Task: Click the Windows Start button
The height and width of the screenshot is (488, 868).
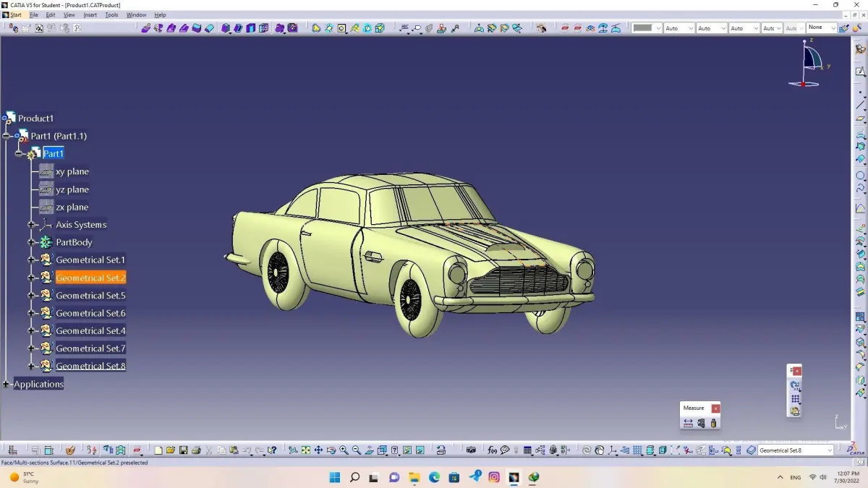Action: (335, 477)
